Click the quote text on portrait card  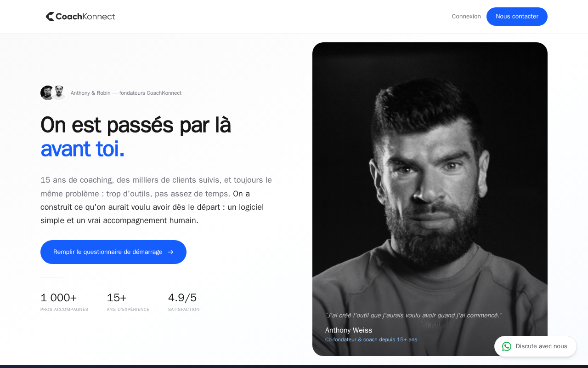pyautogui.click(x=413, y=315)
